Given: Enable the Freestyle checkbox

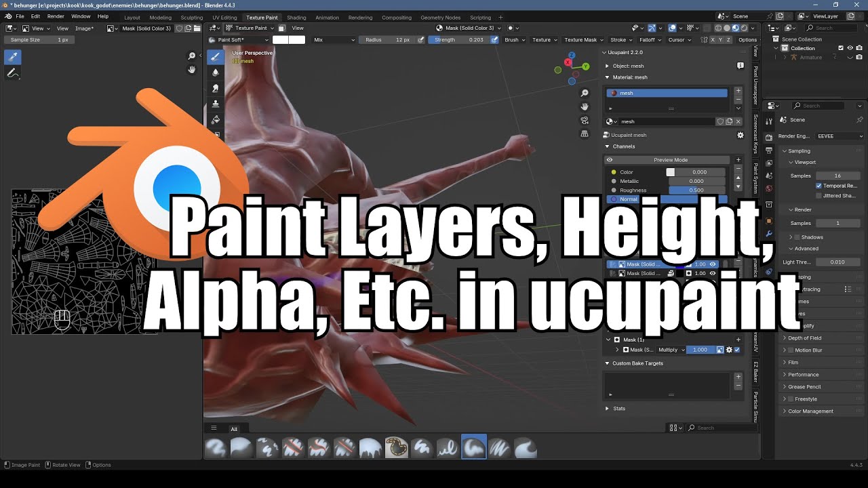Looking at the screenshot, I should (x=791, y=399).
